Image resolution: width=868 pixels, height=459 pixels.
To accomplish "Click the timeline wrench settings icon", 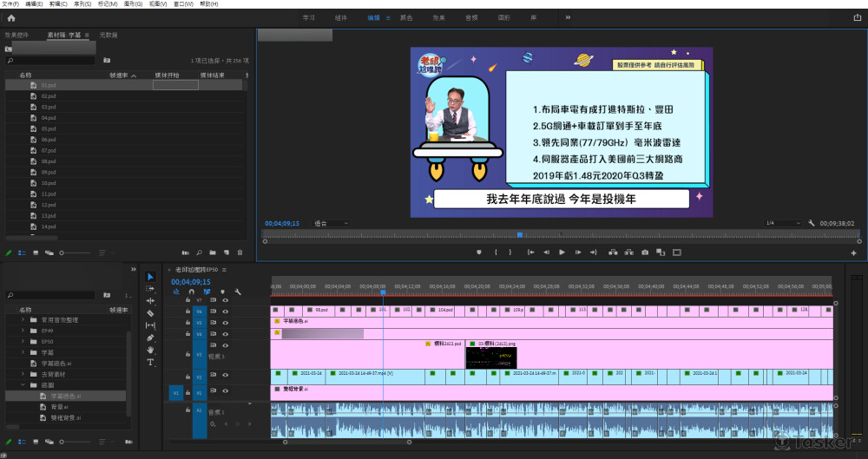I will [x=237, y=292].
